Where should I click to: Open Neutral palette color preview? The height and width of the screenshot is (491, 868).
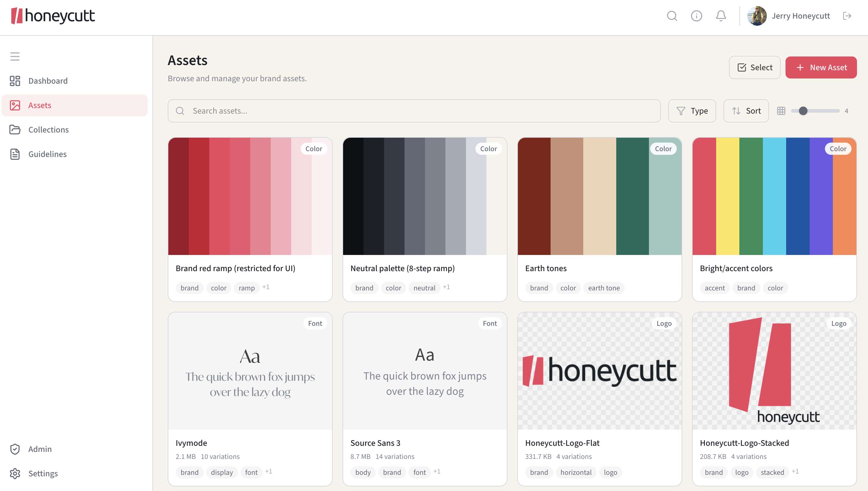click(425, 196)
